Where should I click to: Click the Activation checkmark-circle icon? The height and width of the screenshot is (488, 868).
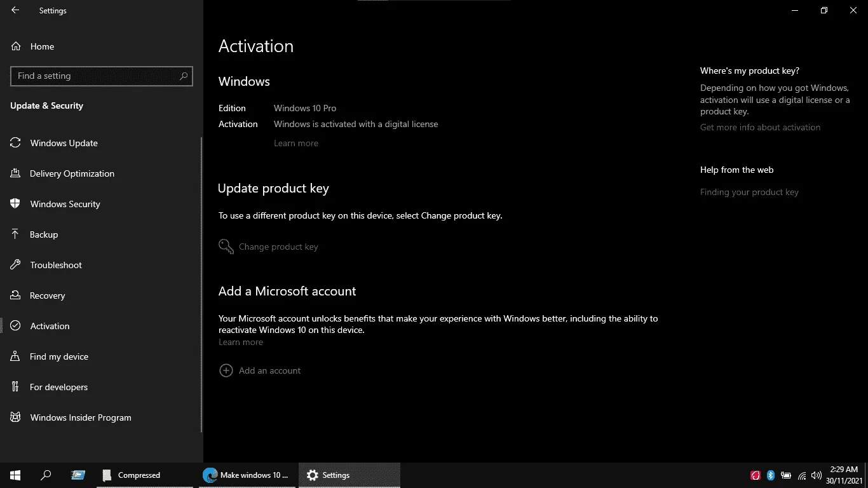click(15, 326)
